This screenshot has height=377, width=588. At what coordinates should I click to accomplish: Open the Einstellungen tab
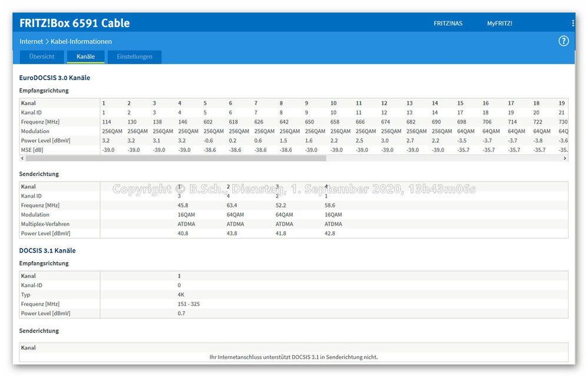point(134,57)
